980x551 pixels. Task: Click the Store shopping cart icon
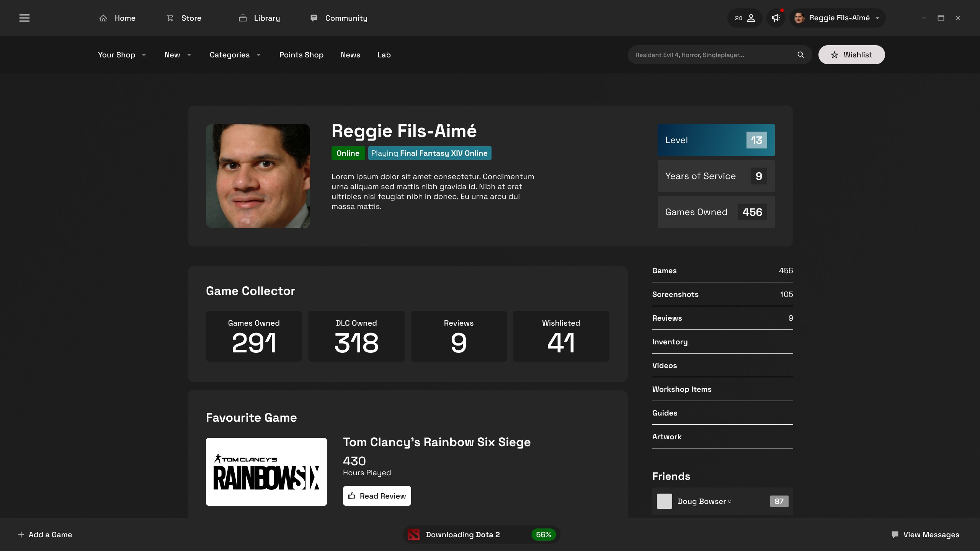(x=170, y=18)
